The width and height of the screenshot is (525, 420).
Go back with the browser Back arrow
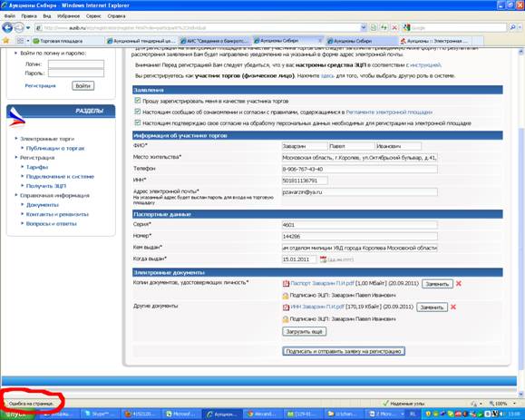7,27
